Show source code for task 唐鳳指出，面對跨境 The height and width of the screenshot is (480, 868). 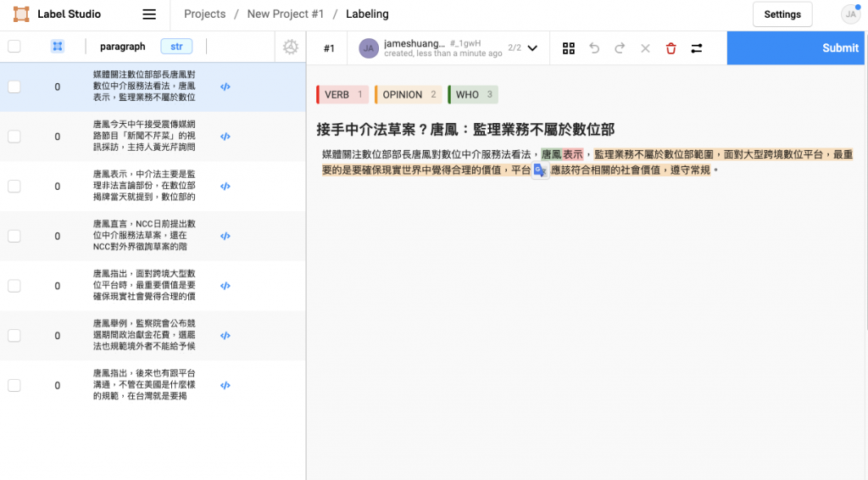pos(225,287)
